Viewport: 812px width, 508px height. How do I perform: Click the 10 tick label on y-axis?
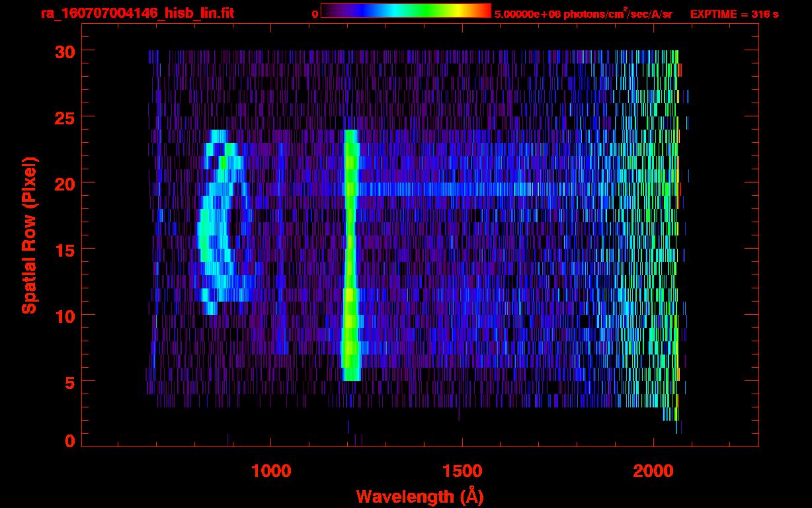tap(66, 316)
